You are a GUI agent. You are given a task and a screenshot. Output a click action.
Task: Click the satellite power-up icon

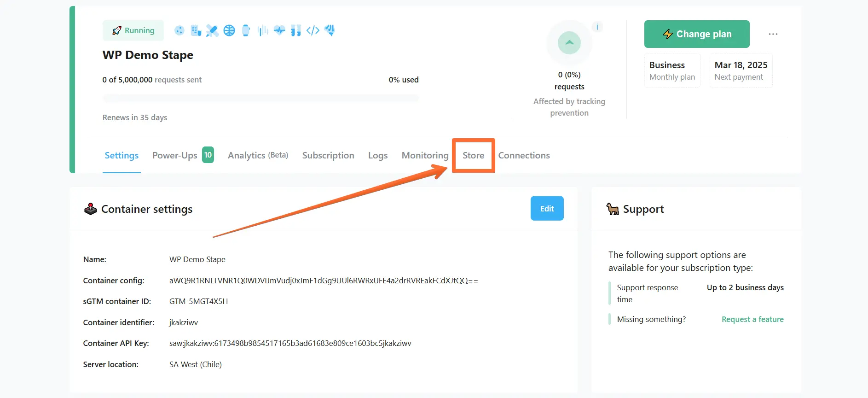[212, 30]
